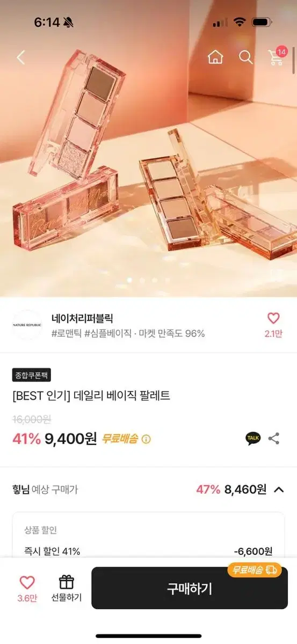The image size is (297, 644).
Task: Select the first image carousel dot
Action: click(129, 280)
